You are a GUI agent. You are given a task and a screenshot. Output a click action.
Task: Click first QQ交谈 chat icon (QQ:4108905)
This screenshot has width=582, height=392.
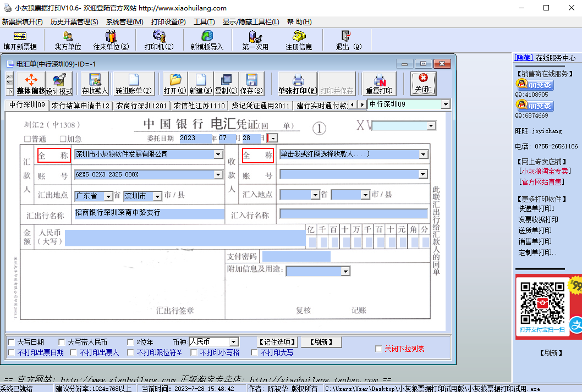[x=535, y=85]
